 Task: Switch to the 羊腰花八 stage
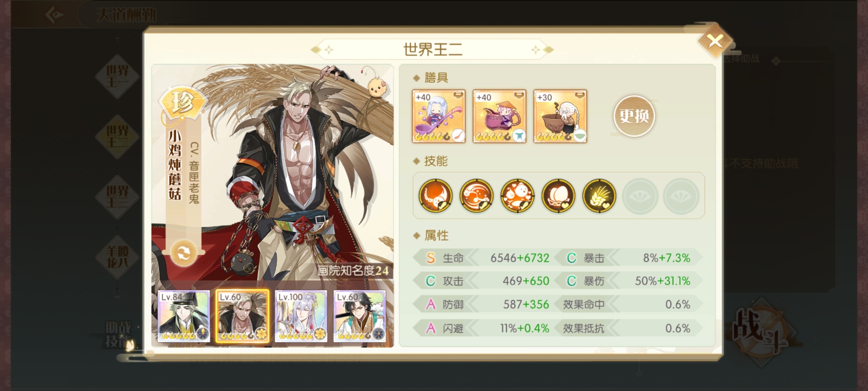click(x=117, y=257)
